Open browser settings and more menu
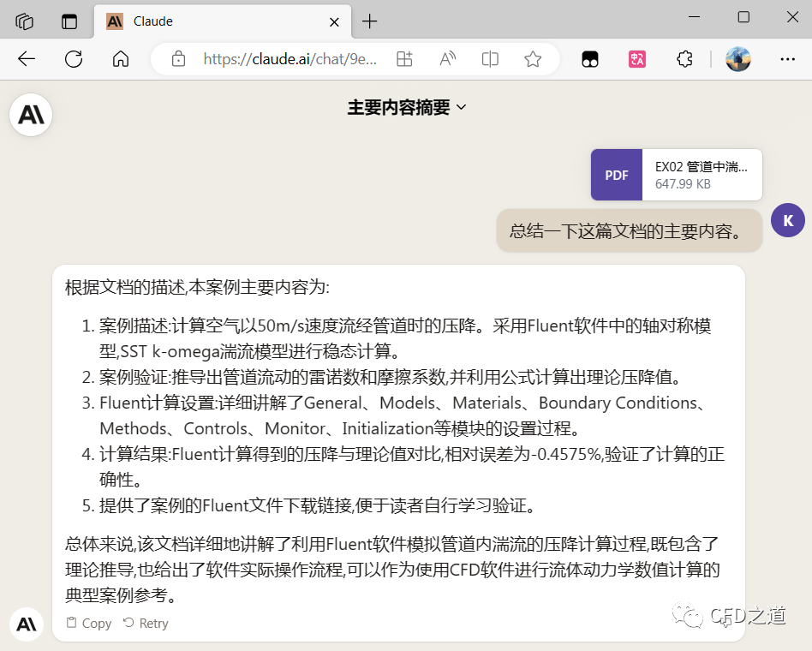Screen dimensions: 812x651 tap(787, 59)
